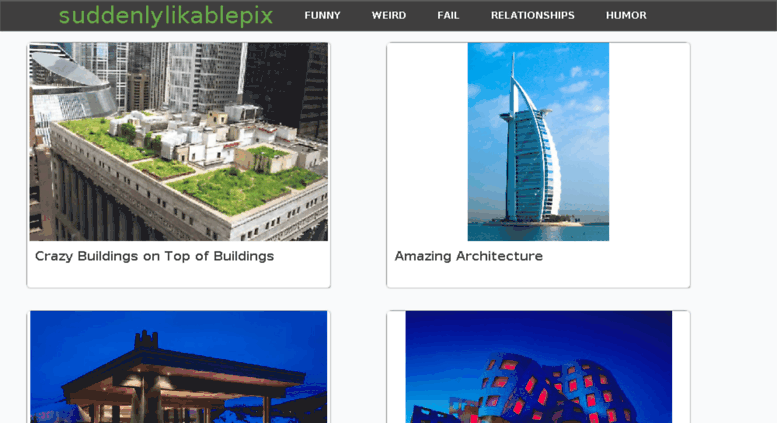Go to the FUNNY category

(322, 15)
